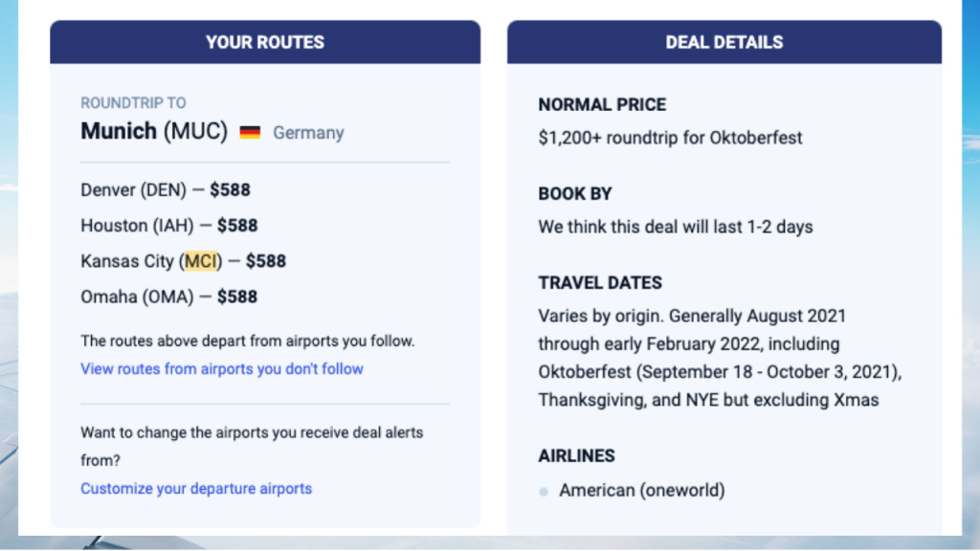980x551 pixels.
Task: Click the DEAL DETAILS header
Action: click(x=724, y=42)
